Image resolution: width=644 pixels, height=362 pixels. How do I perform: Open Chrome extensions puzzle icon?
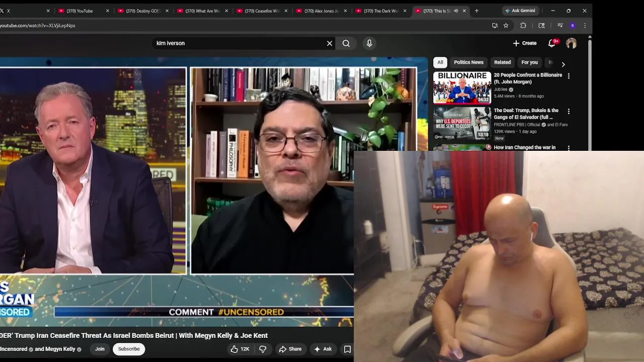click(x=523, y=25)
